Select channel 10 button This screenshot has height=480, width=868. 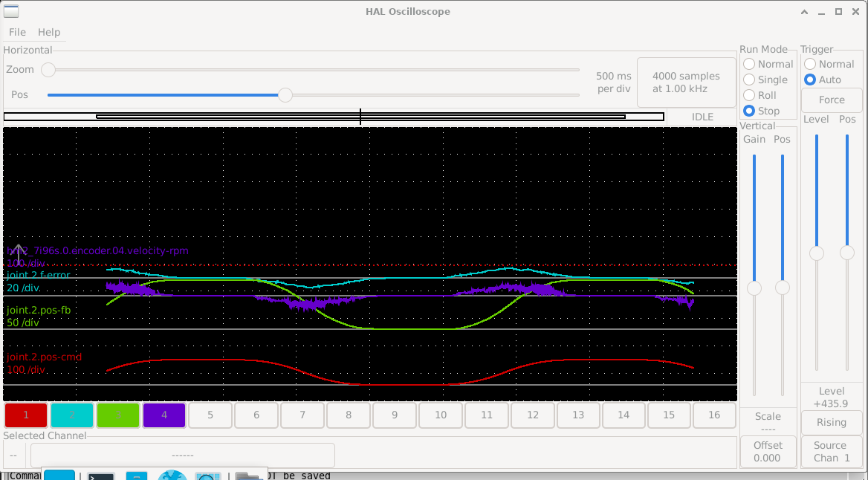441,415
